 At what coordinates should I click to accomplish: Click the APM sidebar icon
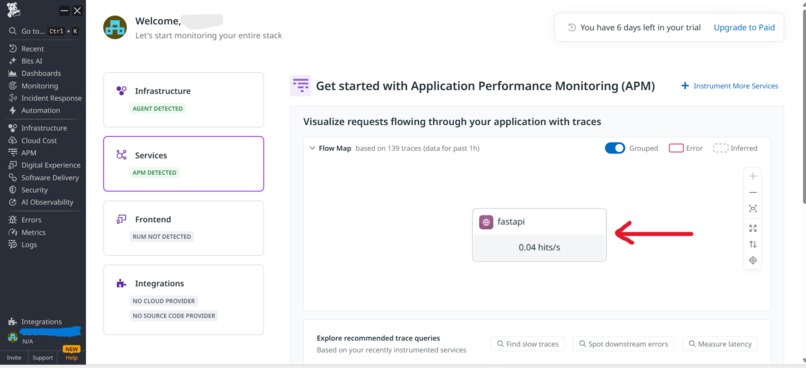(13, 153)
